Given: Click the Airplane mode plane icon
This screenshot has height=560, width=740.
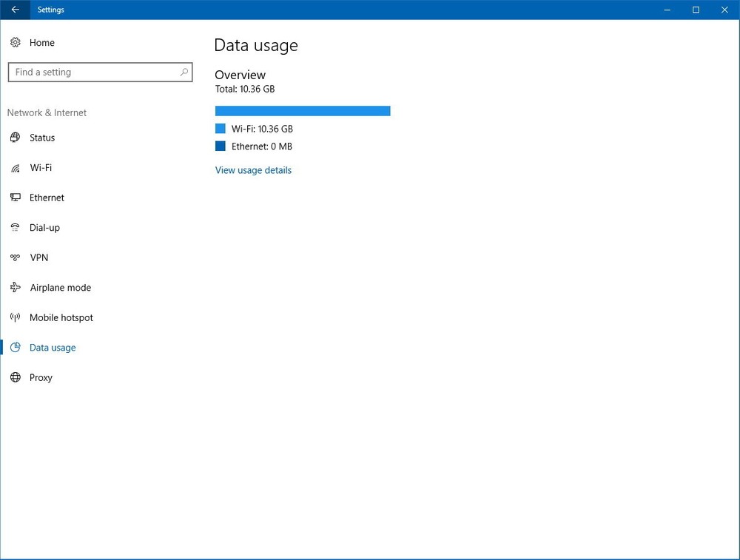Looking at the screenshot, I should [x=15, y=287].
